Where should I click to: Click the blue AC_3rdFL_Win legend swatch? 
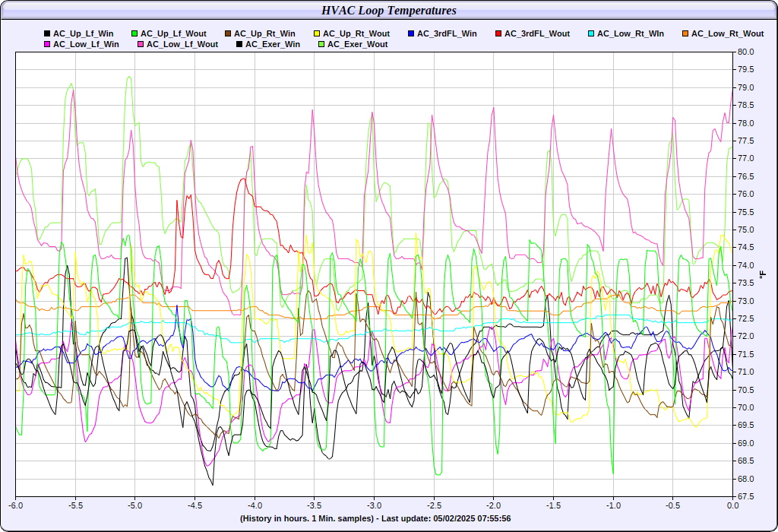[x=411, y=33]
